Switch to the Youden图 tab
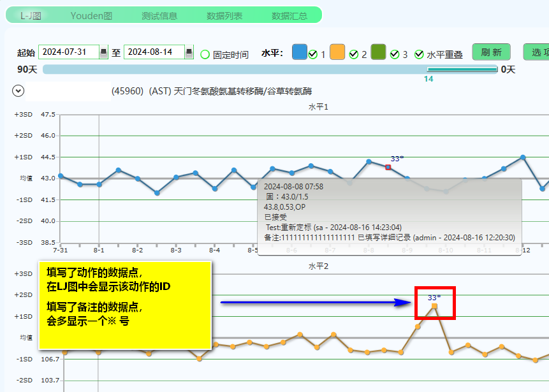 click(91, 15)
